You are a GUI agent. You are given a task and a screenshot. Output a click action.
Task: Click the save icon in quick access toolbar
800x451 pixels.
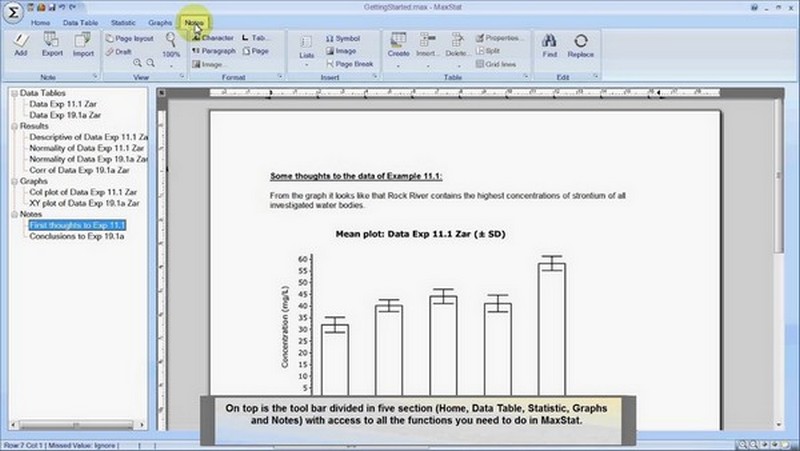[x=52, y=7]
